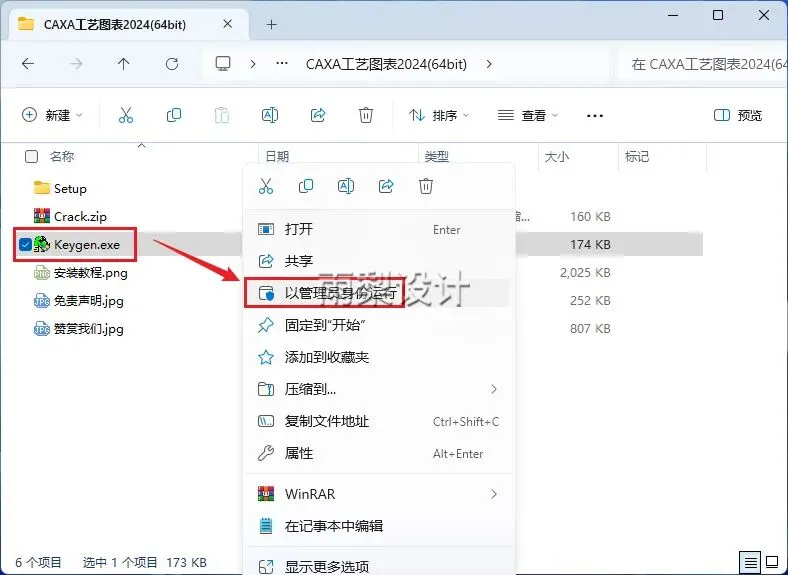Open the 新建 dropdown
This screenshot has height=575, width=788.
[x=52, y=115]
